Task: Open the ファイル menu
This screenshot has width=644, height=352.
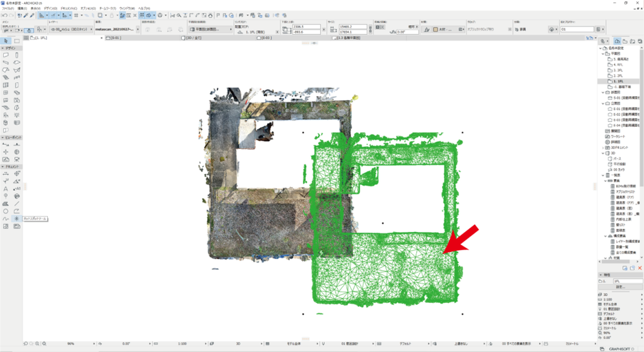Action: point(8,8)
